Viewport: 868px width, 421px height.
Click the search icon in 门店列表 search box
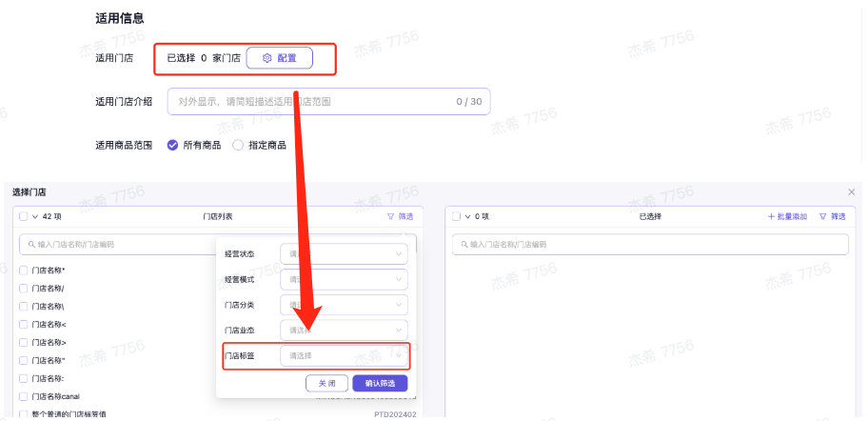click(30, 245)
